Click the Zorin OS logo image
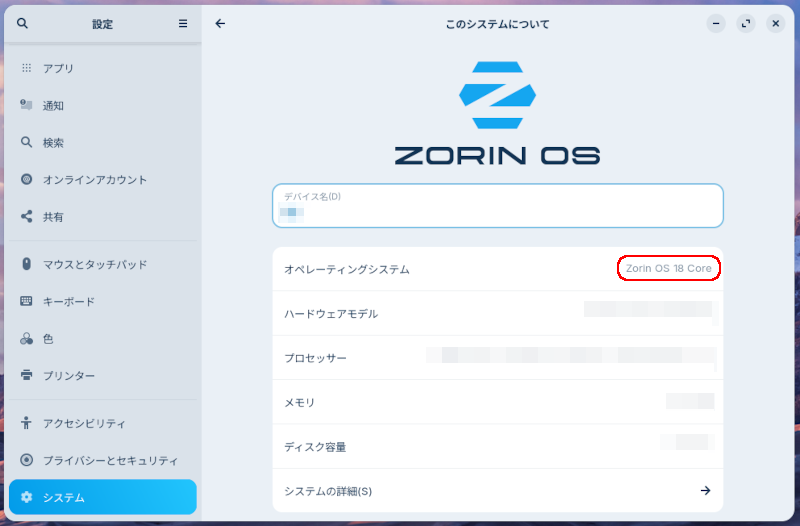The image size is (800, 526). click(x=497, y=113)
